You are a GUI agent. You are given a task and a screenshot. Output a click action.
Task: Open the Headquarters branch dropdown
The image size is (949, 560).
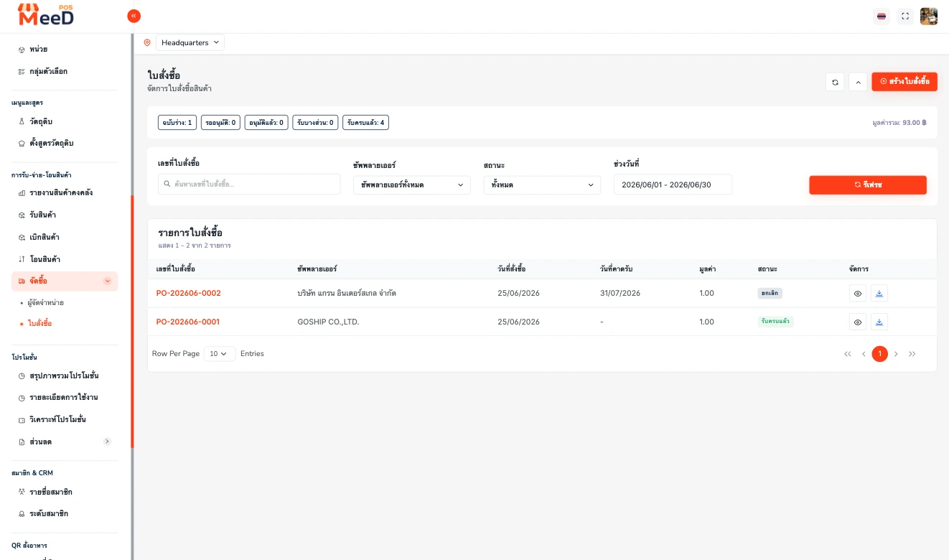point(190,42)
